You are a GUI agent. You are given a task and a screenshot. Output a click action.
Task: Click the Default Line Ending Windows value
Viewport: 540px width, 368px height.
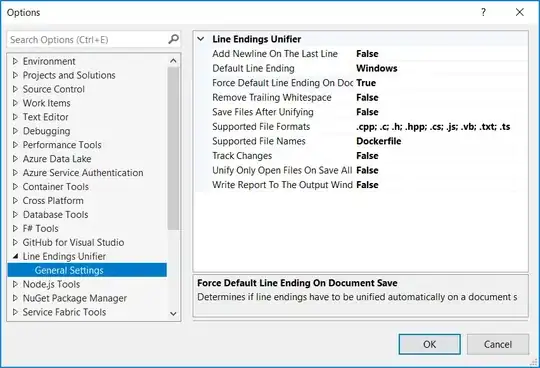click(377, 68)
